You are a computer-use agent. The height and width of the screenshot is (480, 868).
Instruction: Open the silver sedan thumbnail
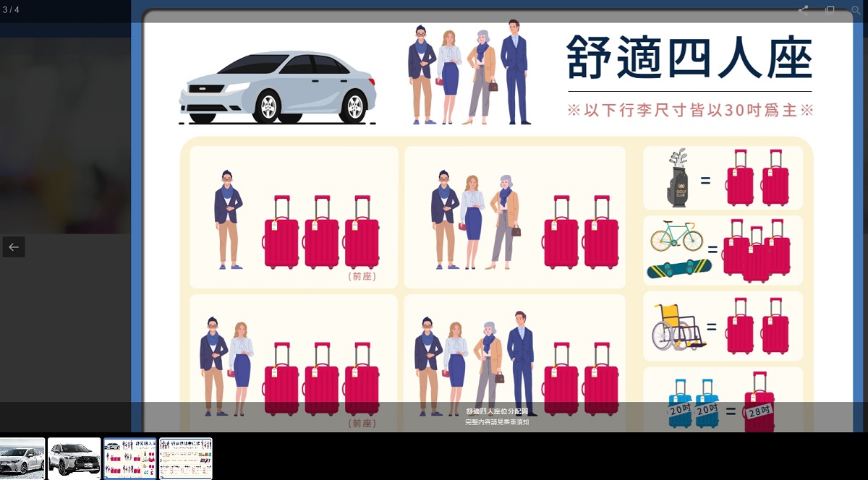click(x=22, y=458)
